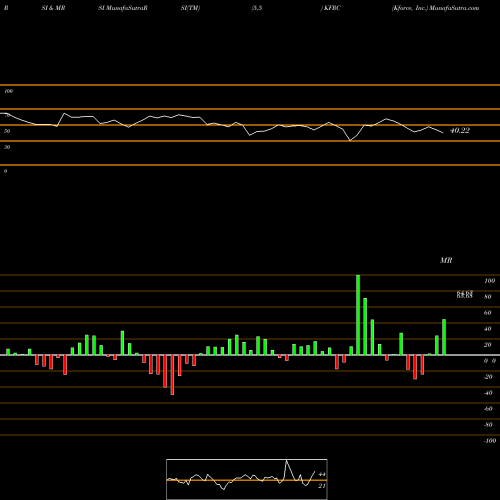
Task: Click the 80 label on the MR axis
Action: click(x=488, y=297)
